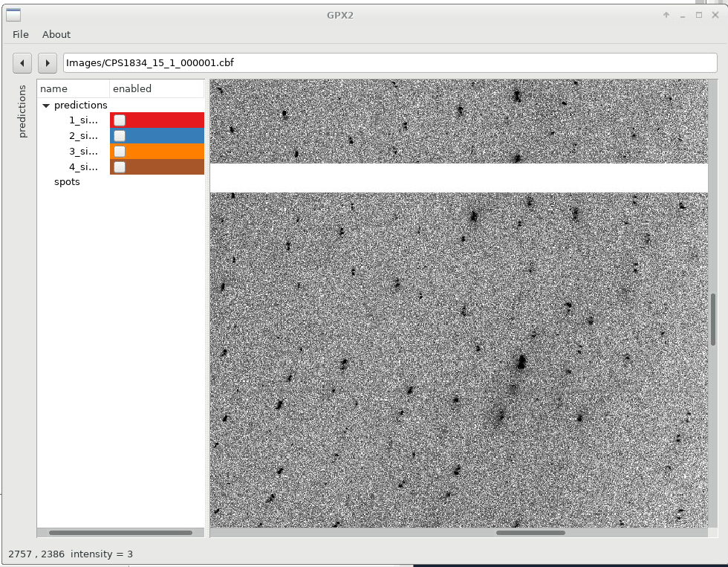Enable the 1_si... prediction checkbox
Viewport: 728px width, 567px height.
click(120, 120)
